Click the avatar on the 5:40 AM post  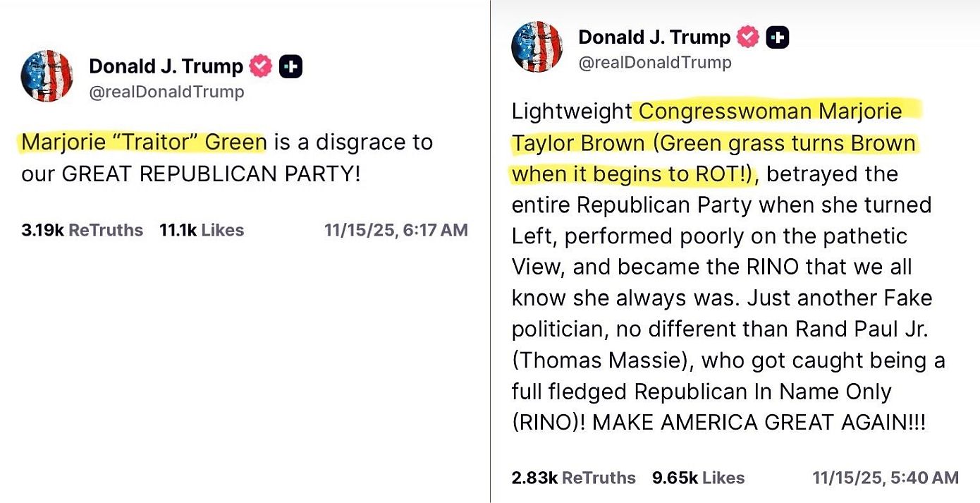coord(537,47)
